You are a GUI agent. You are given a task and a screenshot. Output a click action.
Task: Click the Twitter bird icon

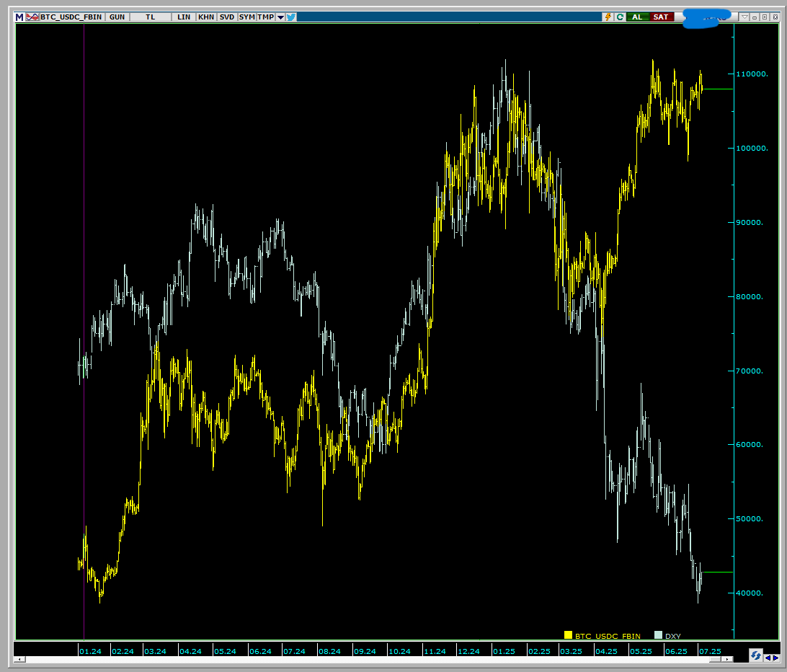(x=291, y=17)
